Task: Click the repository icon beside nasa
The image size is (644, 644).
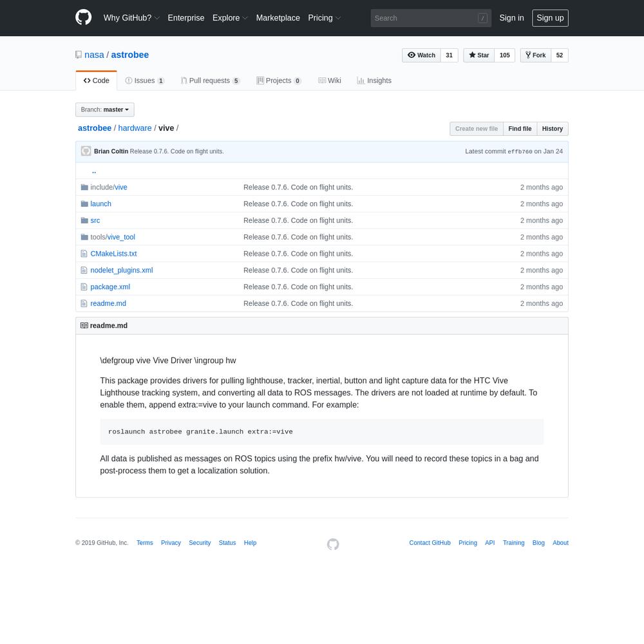Action: click(79, 55)
